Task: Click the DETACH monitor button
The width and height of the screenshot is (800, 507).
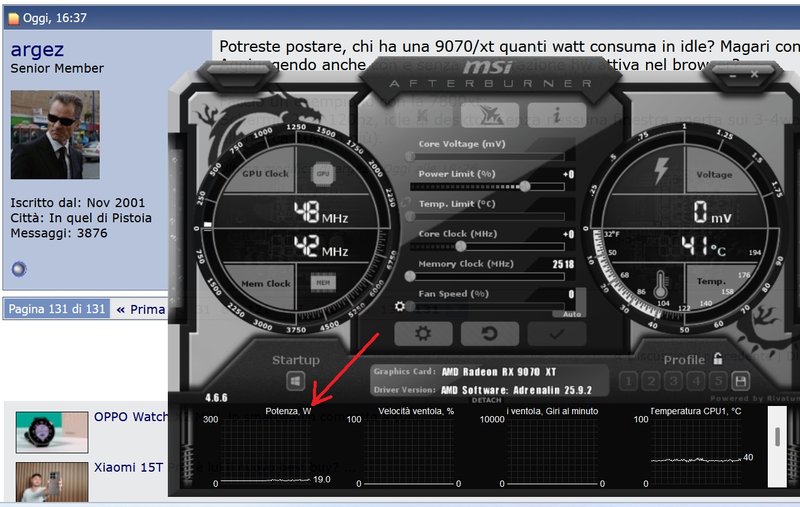Action: (486, 400)
